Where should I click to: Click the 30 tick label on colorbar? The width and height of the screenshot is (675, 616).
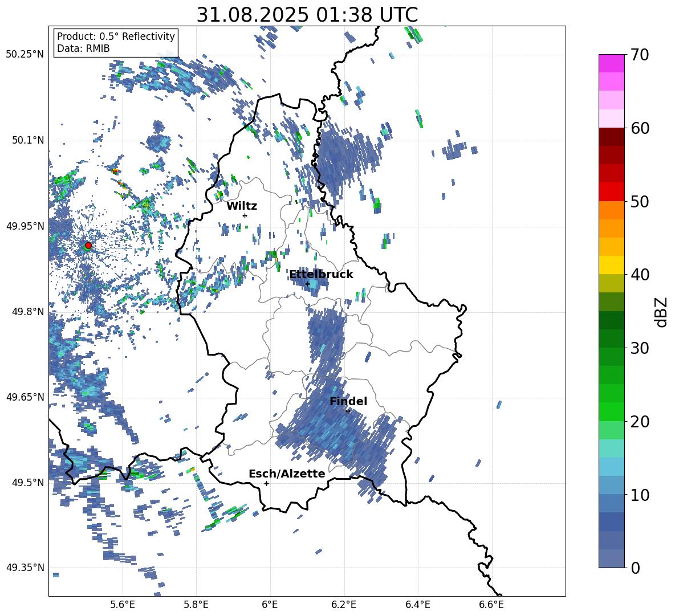(x=640, y=348)
